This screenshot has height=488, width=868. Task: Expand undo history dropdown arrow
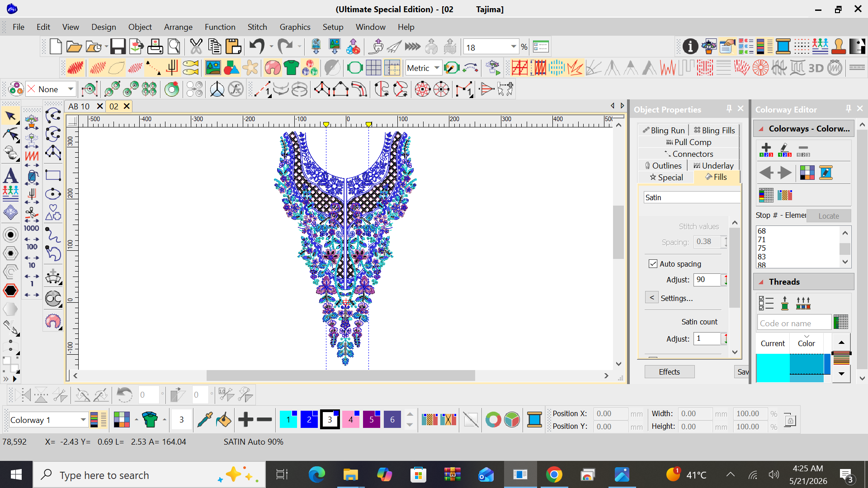271,47
